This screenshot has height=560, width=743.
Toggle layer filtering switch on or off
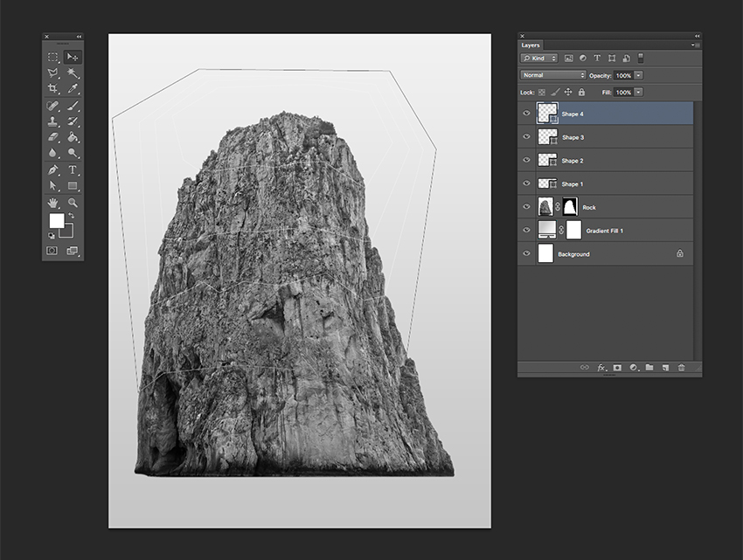[x=641, y=58]
